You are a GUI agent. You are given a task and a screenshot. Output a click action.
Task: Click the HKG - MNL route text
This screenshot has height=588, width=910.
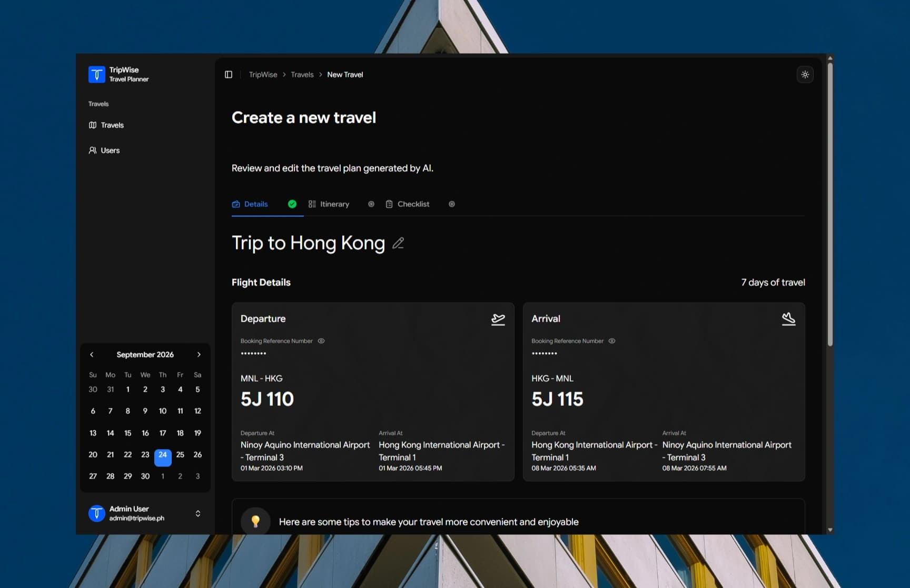552,378
